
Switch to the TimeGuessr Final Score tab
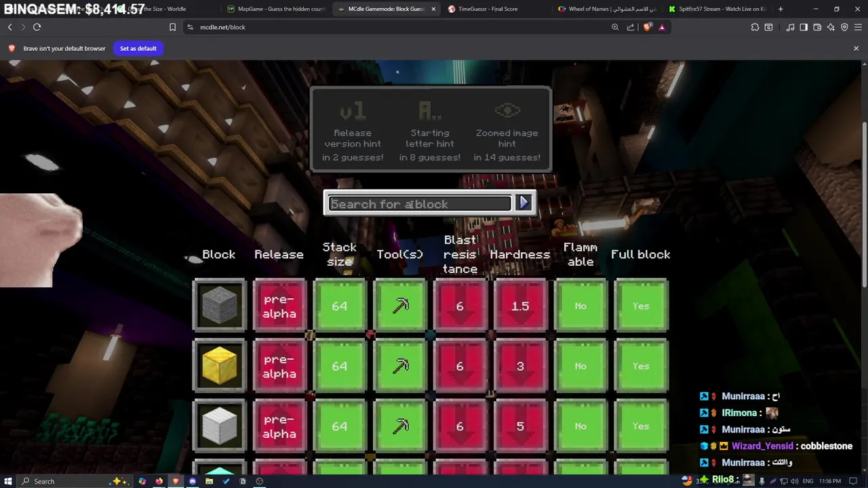pyautogui.click(x=496, y=9)
